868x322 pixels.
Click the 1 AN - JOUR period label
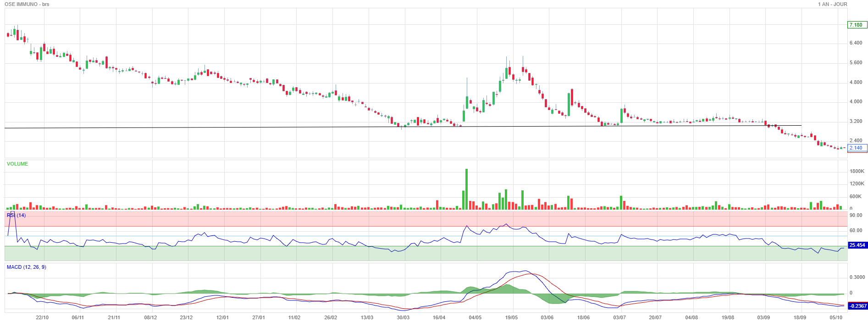[833, 4]
